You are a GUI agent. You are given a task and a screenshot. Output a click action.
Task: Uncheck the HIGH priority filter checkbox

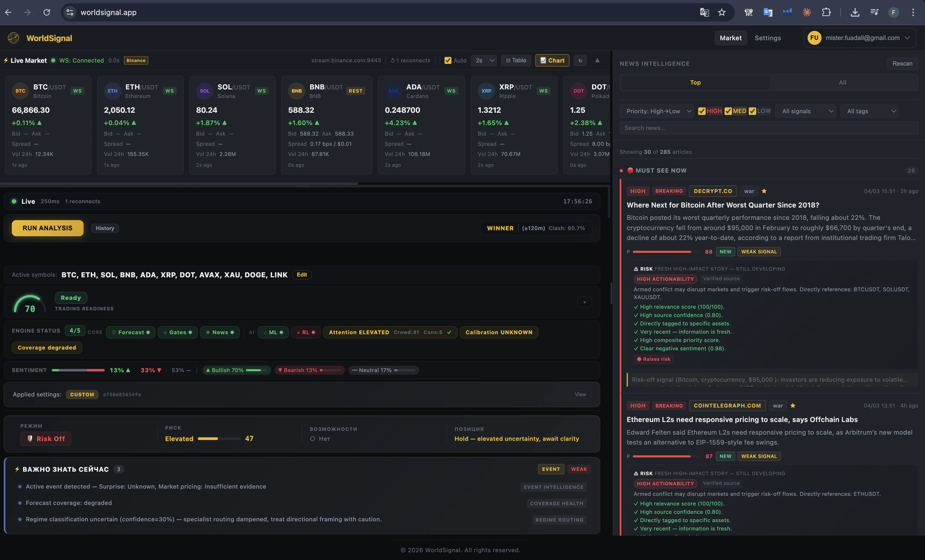(702, 111)
